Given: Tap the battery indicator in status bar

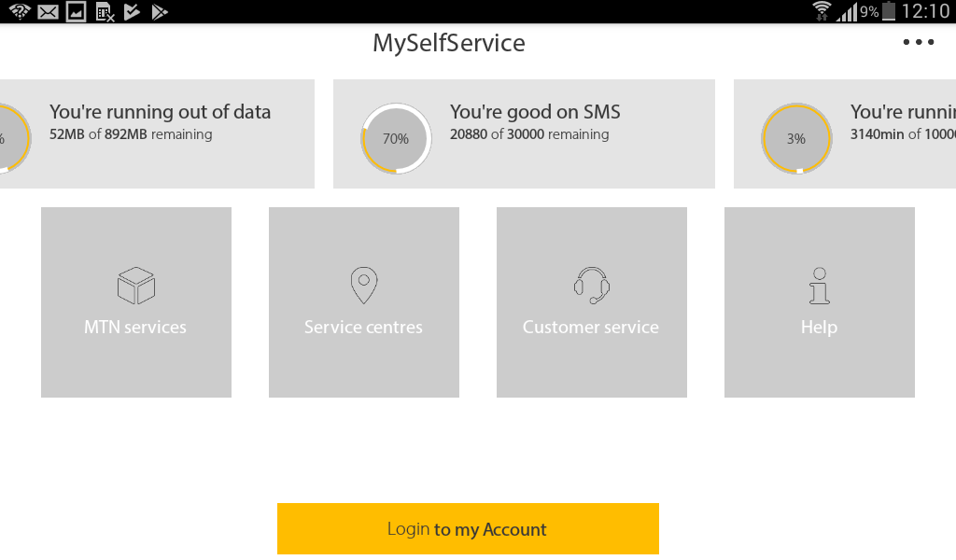Looking at the screenshot, I should (888, 11).
